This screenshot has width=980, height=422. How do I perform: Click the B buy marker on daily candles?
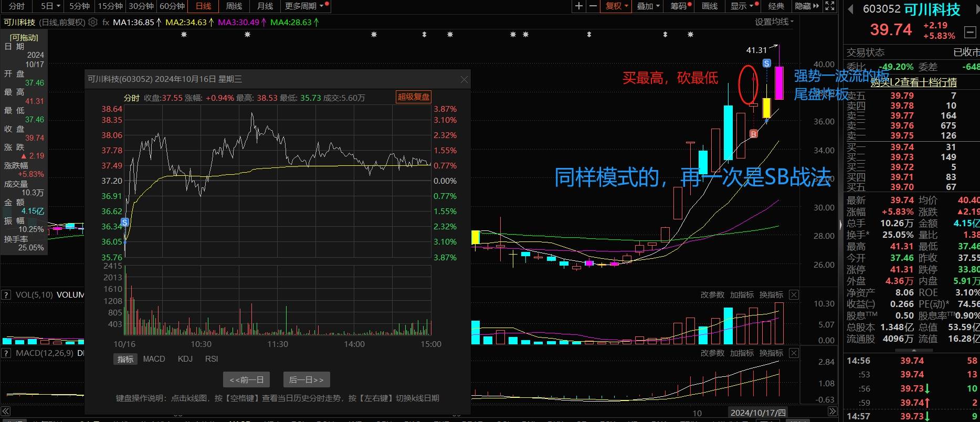coord(753,134)
